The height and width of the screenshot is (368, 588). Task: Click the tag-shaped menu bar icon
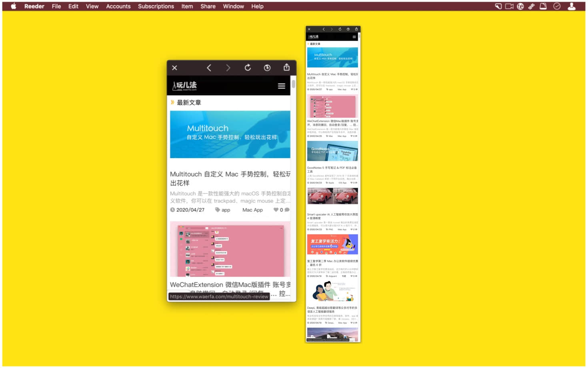(498, 6)
